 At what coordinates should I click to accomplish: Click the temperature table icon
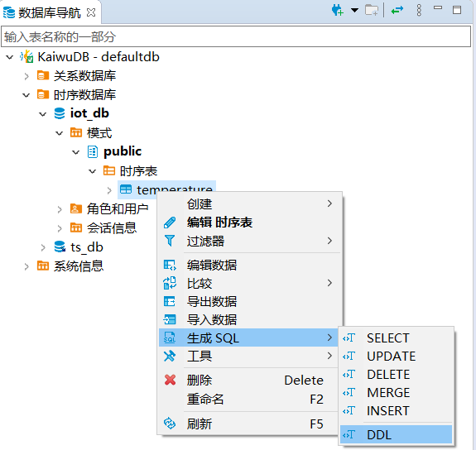(126, 189)
